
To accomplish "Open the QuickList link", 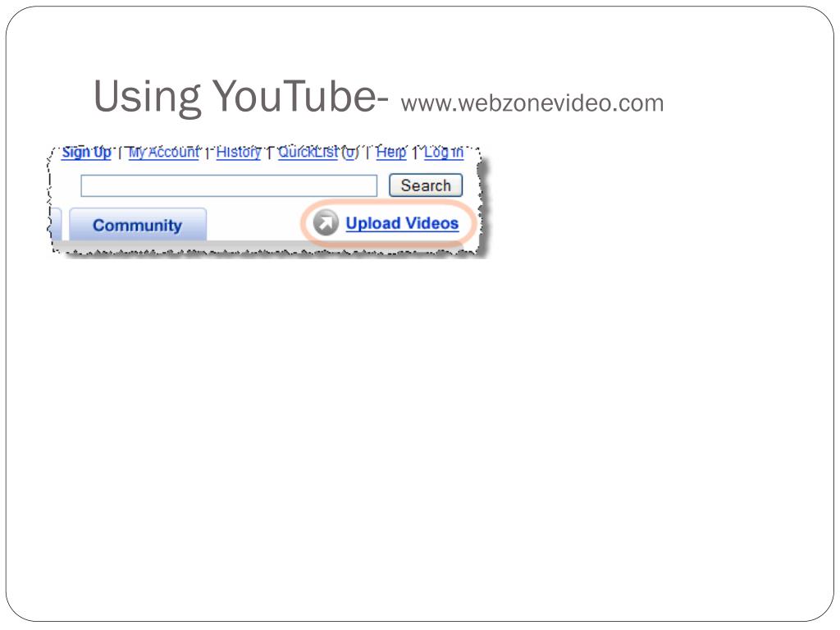I will click(x=308, y=152).
